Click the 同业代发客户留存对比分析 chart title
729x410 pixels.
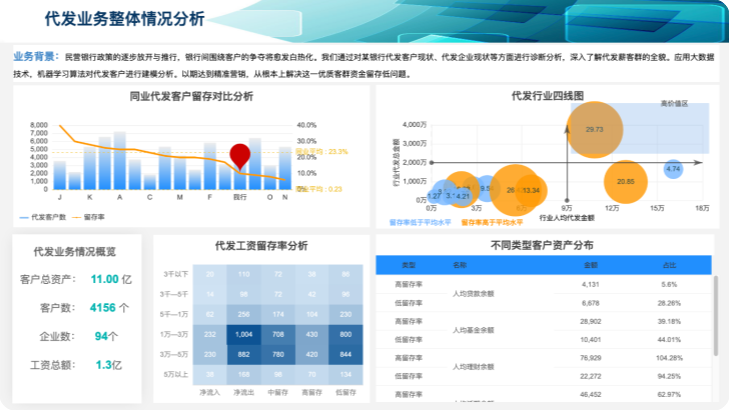point(191,96)
